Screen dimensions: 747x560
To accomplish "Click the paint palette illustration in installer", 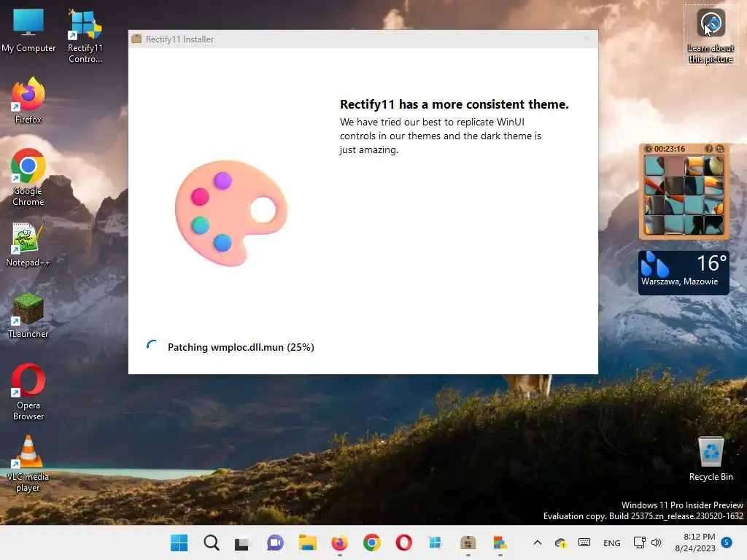I will click(x=231, y=213).
